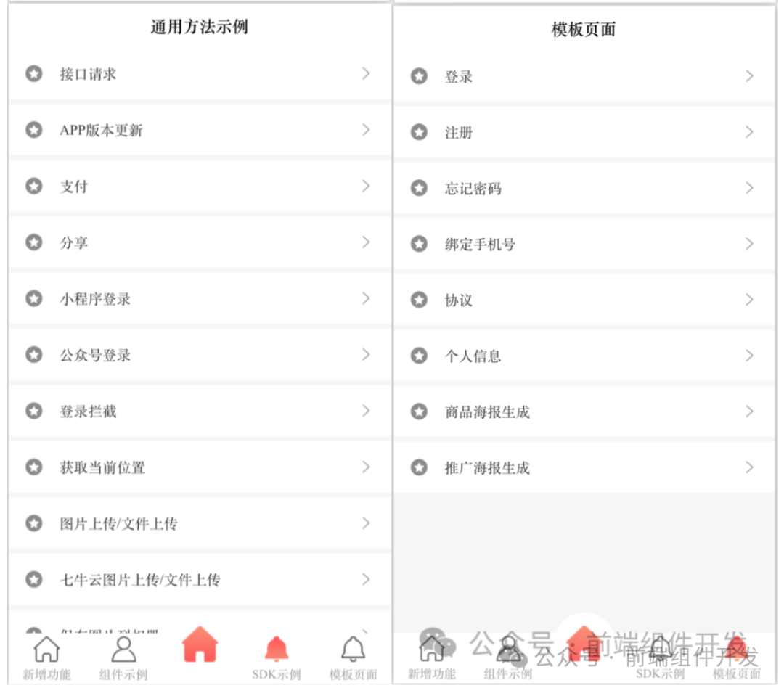
Task: Open 登录拦截 row arrow
Action: [366, 411]
